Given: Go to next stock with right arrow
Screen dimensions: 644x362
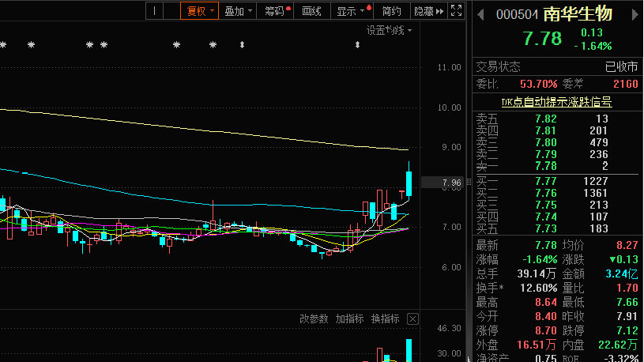Looking at the screenshot, I should tap(635, 15).
